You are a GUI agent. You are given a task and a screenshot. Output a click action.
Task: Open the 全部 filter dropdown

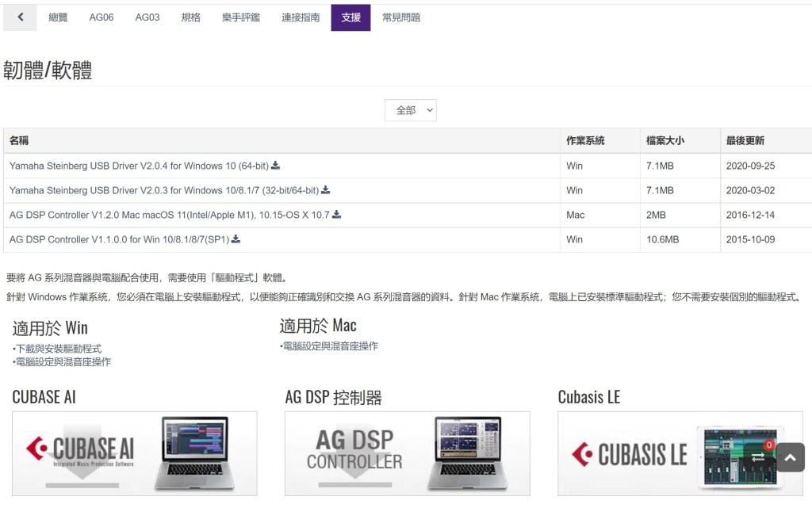(x=410, y=111)
